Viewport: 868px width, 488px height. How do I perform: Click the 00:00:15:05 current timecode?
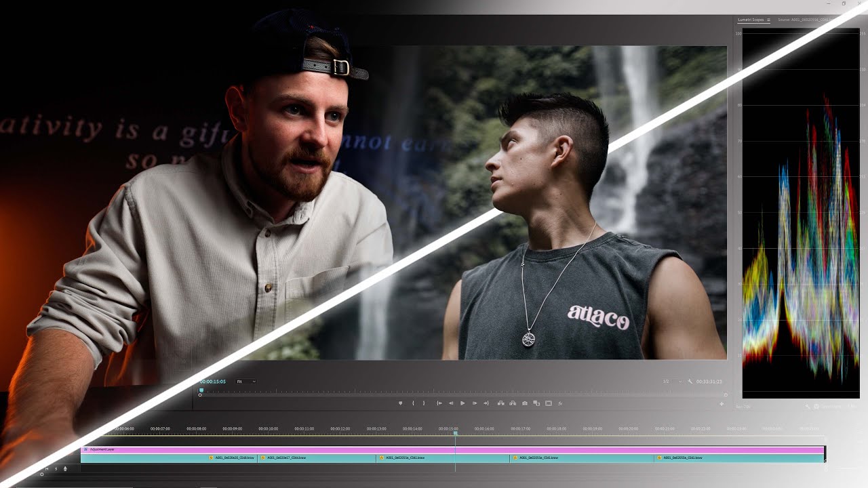(212, 382)
